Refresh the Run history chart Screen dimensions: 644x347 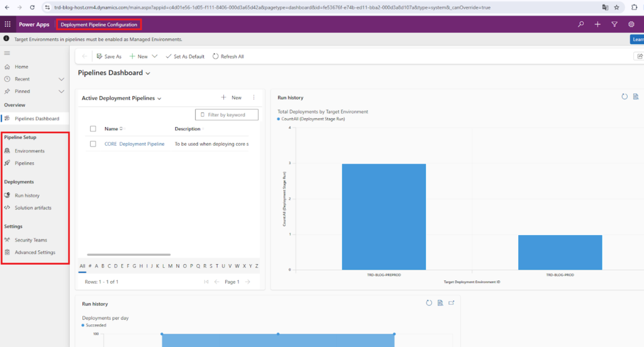(x=625, y=97)
